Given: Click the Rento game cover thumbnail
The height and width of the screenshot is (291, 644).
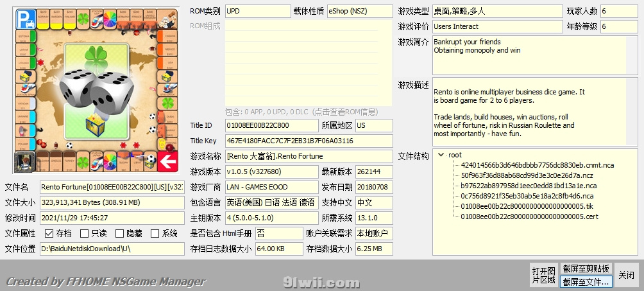Looking at the screenshot, I should point(96,90).
